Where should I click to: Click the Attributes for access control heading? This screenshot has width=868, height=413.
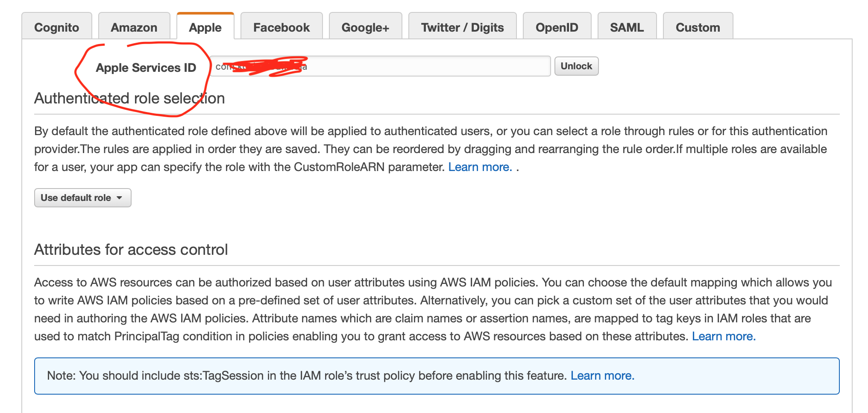coord(131,250)
